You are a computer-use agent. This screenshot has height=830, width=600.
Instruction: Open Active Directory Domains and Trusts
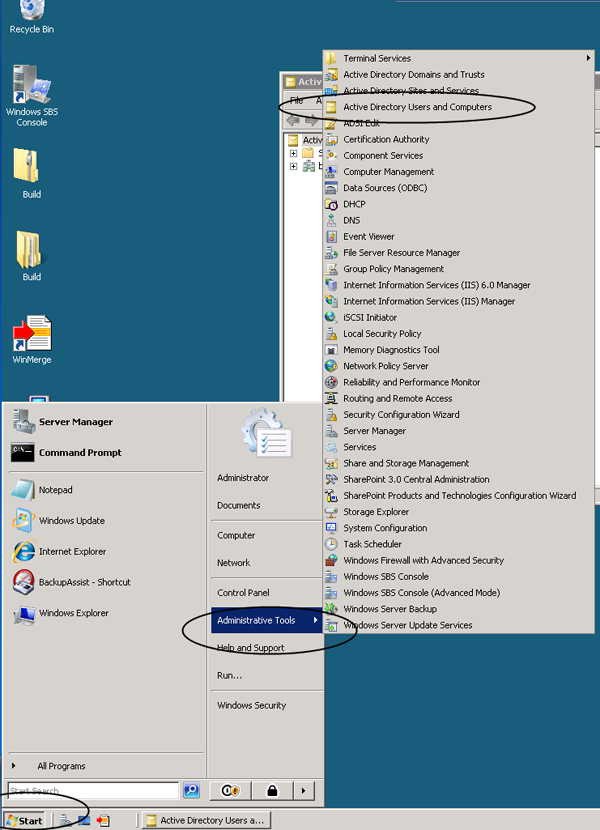coord(459,75)
